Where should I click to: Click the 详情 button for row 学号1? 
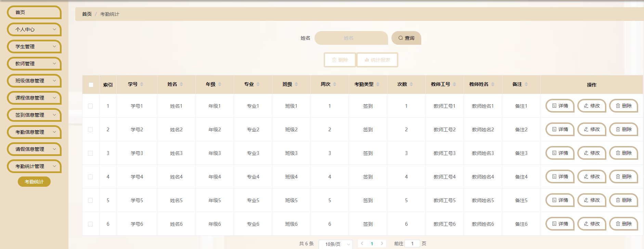pyautogui.click(x=559, y=106)
